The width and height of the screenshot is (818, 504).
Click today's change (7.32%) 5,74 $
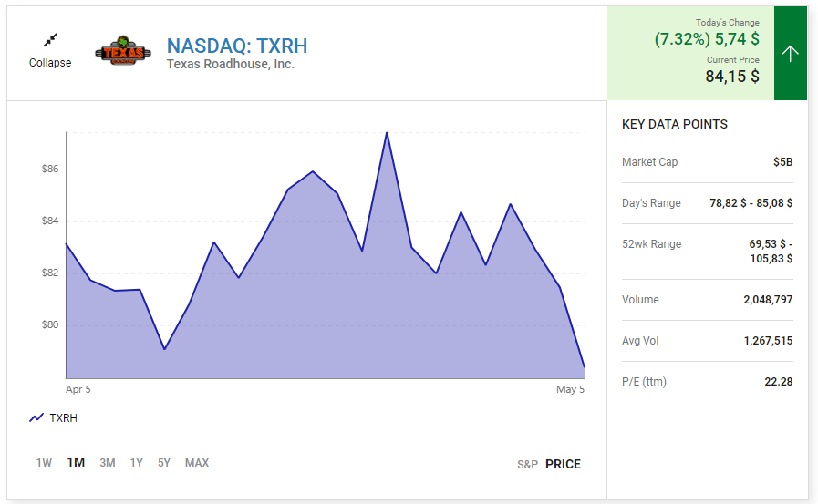click(707, 39)
